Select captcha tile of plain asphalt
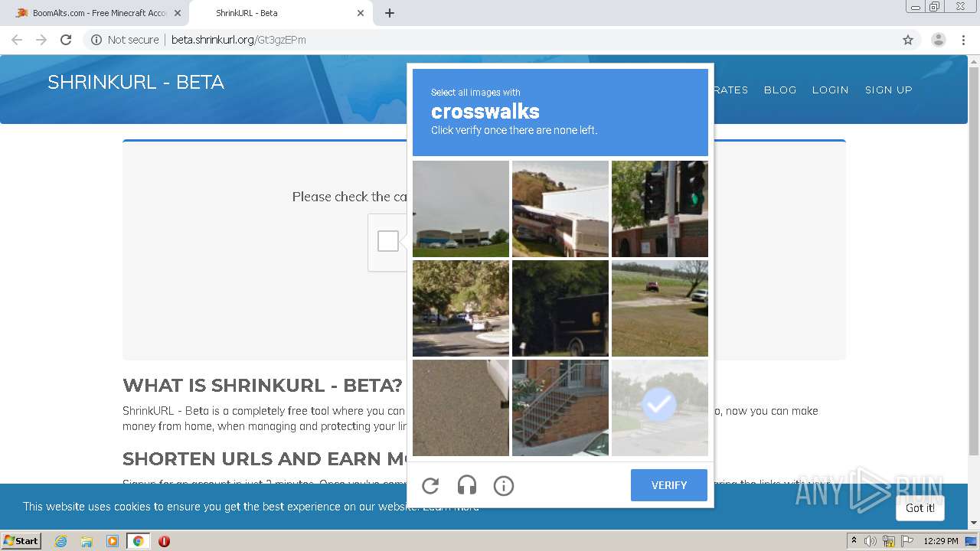 [x=461, y=408]
